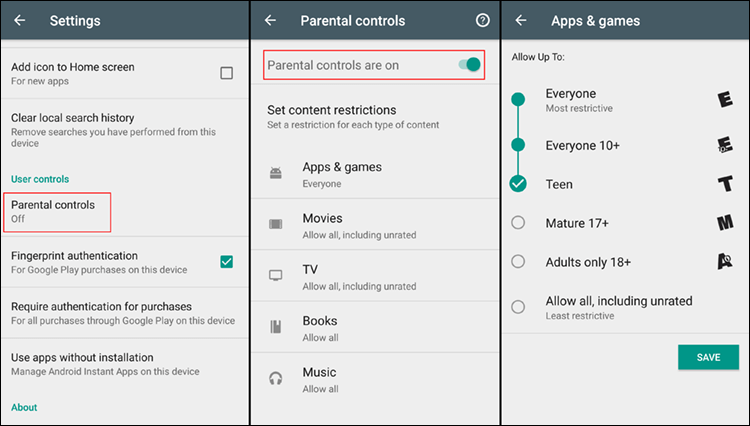Tap the Android icon beside Apps & games
Screen dimensions: 750x426
click(x=276, y=173)
